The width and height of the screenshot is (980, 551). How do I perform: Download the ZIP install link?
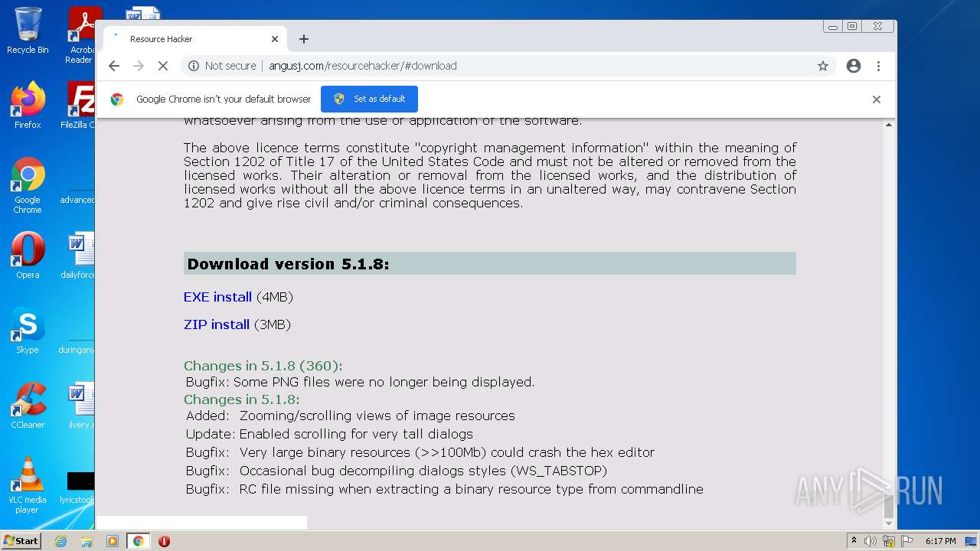coord(217,324)
